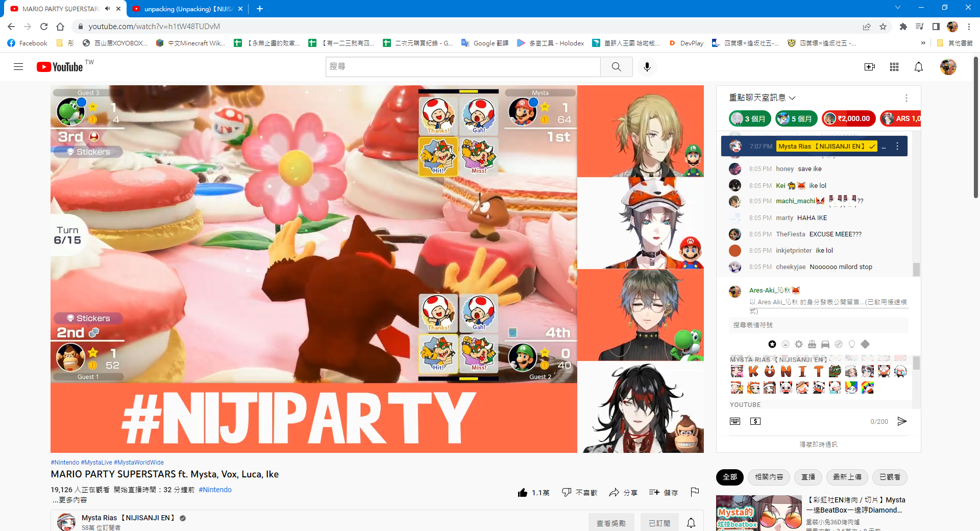Select the 直播 filter chip
The height and width of the screenshot is (531, 980).
click(x=808, y=477)
